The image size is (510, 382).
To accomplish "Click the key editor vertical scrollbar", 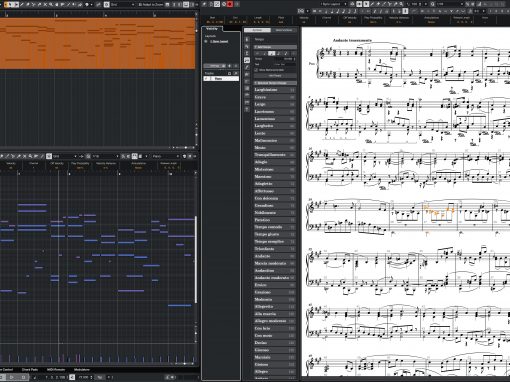I will coord(196,260).
